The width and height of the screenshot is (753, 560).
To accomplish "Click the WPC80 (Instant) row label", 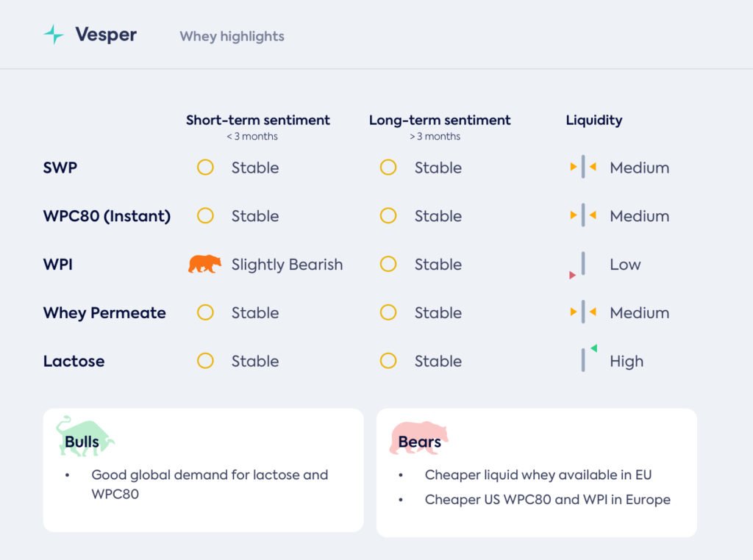I will pos(107,216).
